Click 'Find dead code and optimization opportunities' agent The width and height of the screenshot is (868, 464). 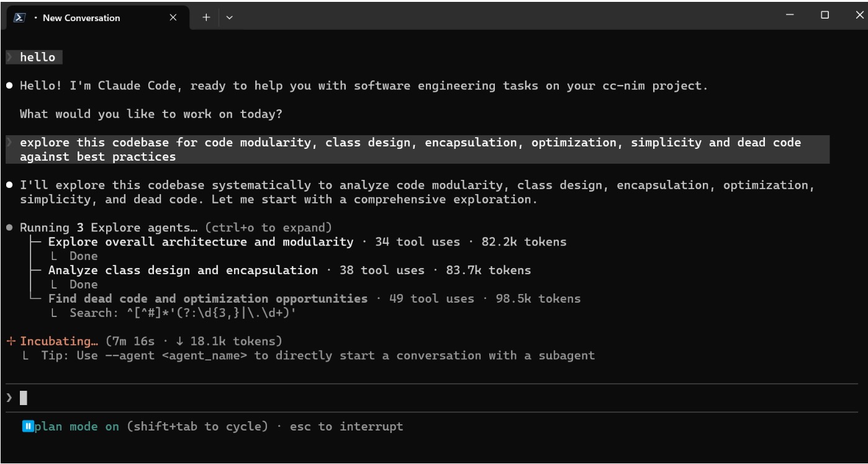(x=208, y=299)
